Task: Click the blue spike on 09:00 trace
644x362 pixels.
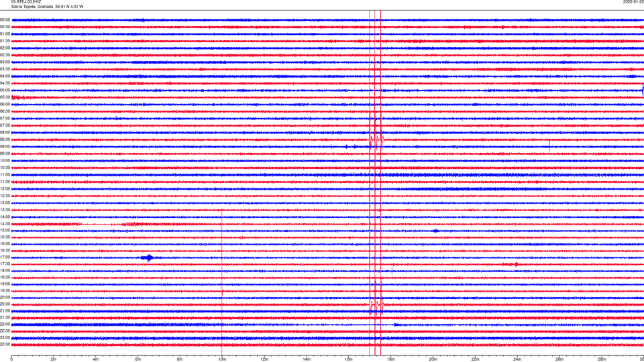Action: pyautogui.click(x=549, y=146)
